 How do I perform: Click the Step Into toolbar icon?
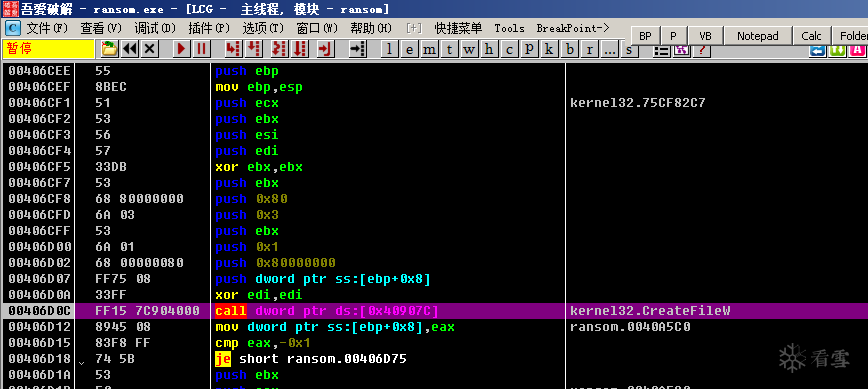click(233, 49)
